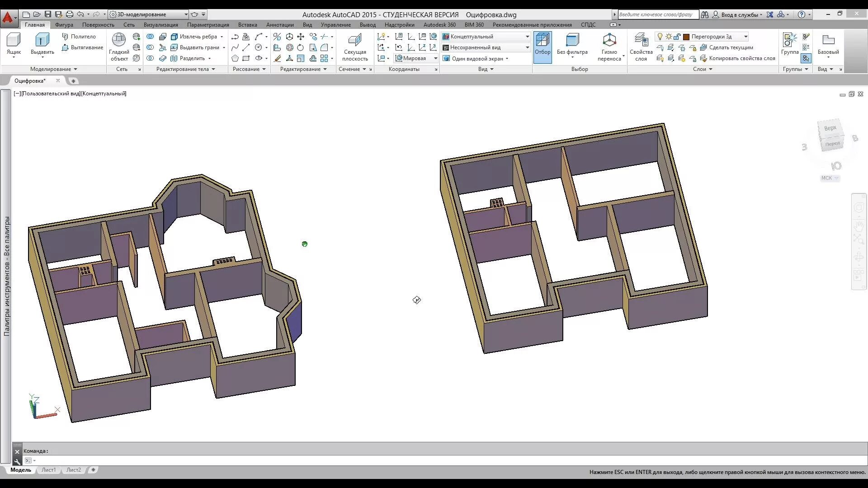Expand the 3D-моделирование workspace dropdown

click(186, 14)
